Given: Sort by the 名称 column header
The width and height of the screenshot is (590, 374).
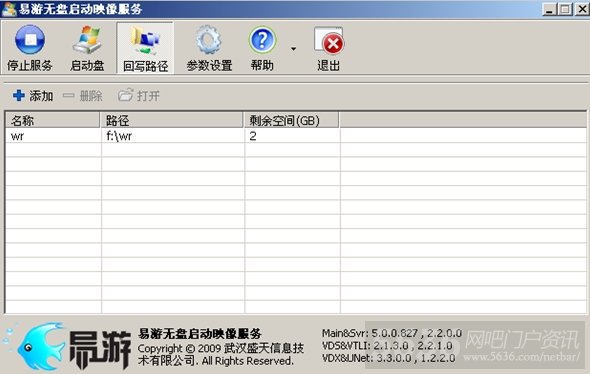Looking at the screenshot, I should (x=53, y=120).
